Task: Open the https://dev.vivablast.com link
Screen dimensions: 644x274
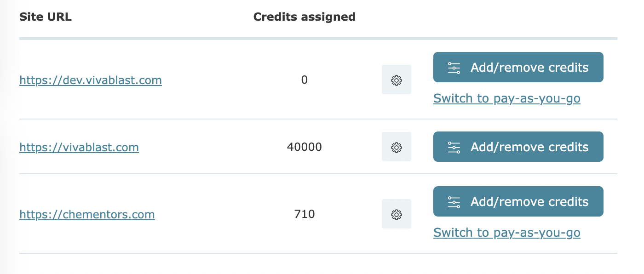Action: click(x=91, y=80)
